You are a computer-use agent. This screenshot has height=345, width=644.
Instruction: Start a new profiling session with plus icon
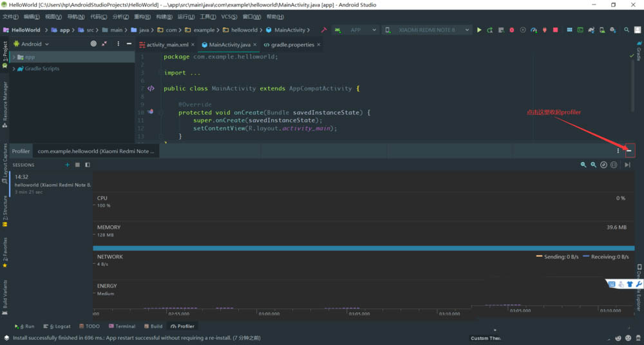point(67,165)
